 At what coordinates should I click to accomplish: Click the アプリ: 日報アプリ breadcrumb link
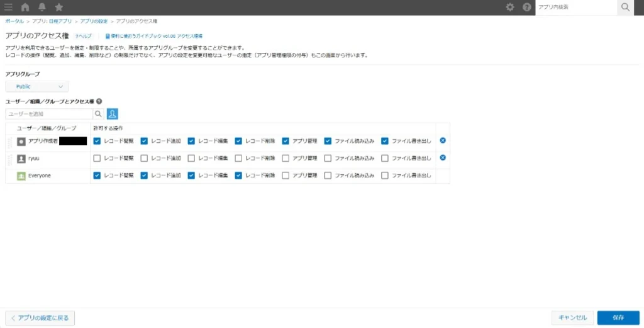pos(52,21)
